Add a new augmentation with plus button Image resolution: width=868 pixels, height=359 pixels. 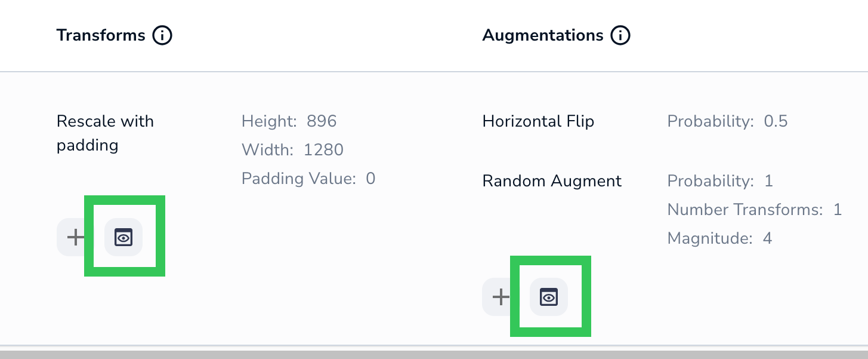501,297
